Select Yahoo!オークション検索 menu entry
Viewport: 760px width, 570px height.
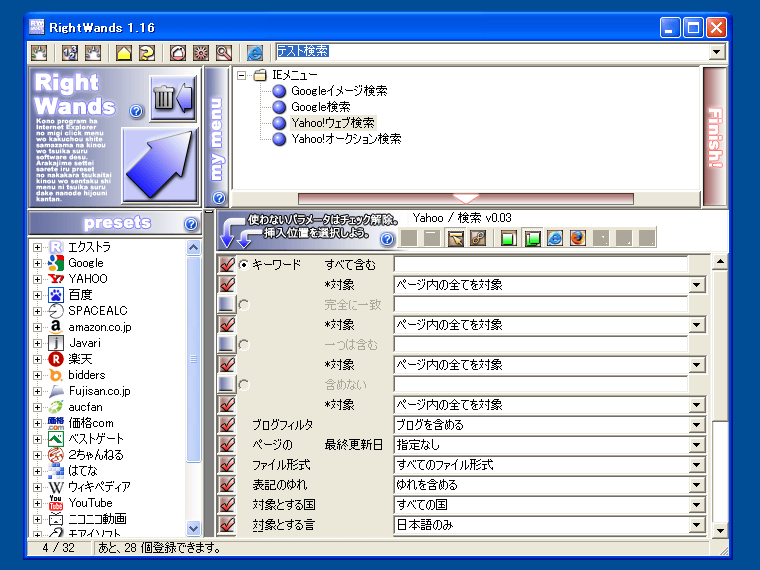(x=346, y=139)
